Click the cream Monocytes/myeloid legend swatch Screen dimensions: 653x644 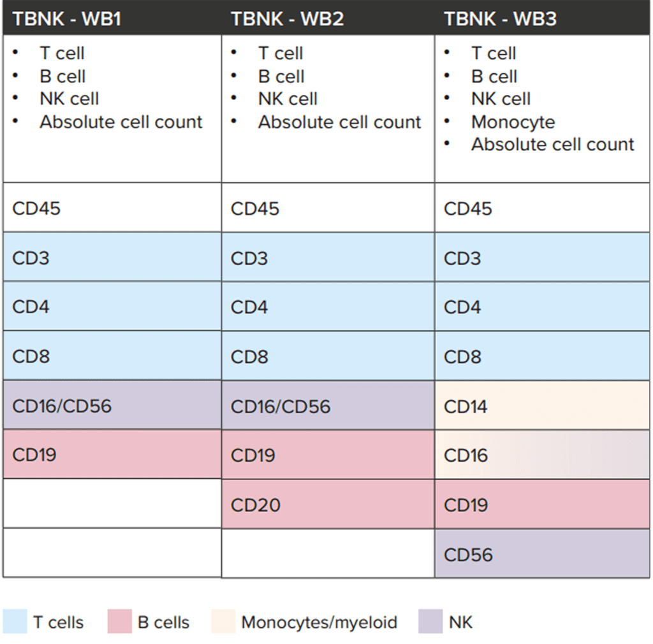(x=223, y=622)
